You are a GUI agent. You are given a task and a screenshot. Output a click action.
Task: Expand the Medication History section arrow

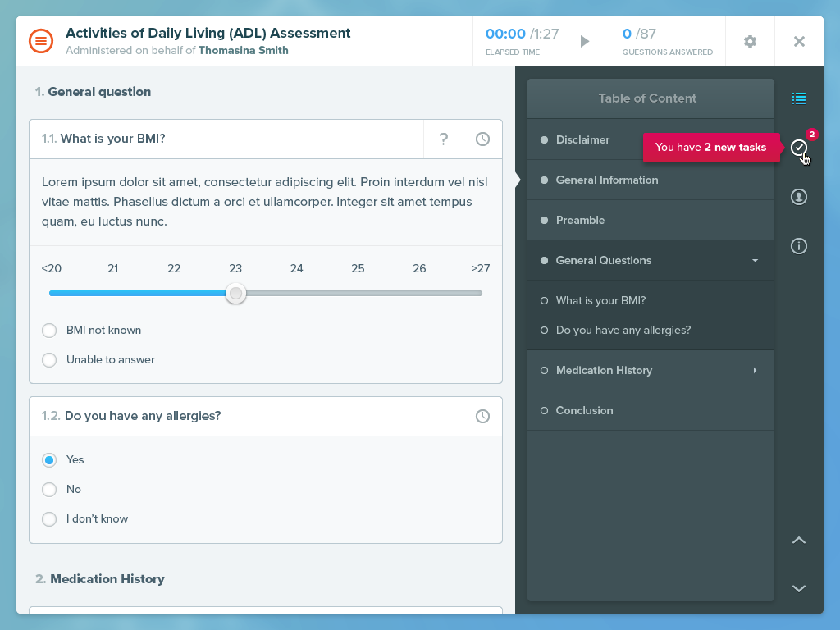click(755, 370)
